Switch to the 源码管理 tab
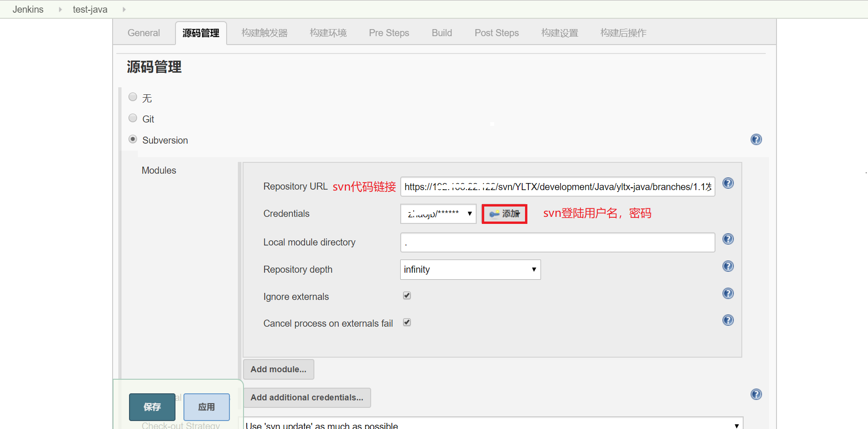The height and width of the screenshot is (429, 868). click(201, 33)
